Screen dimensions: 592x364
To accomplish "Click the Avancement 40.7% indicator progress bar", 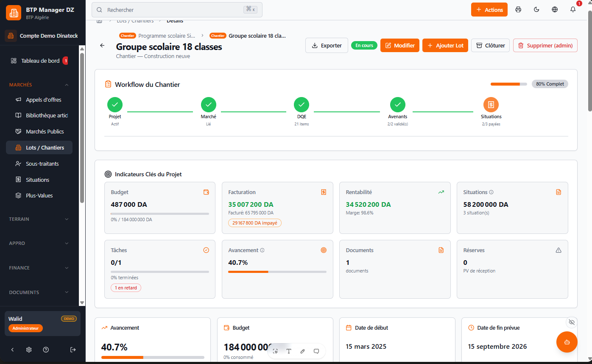I will [277, 272].
